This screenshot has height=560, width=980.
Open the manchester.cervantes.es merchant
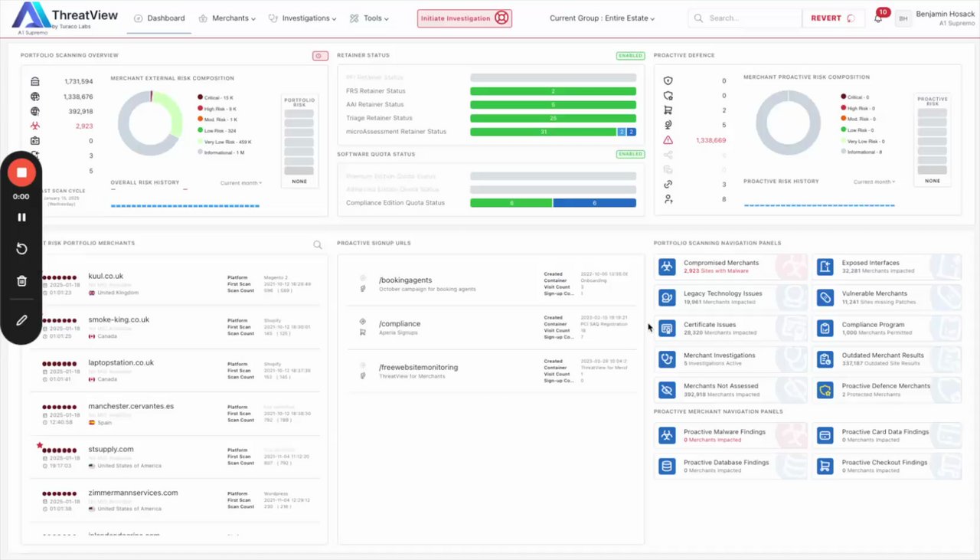coord(131,406)
